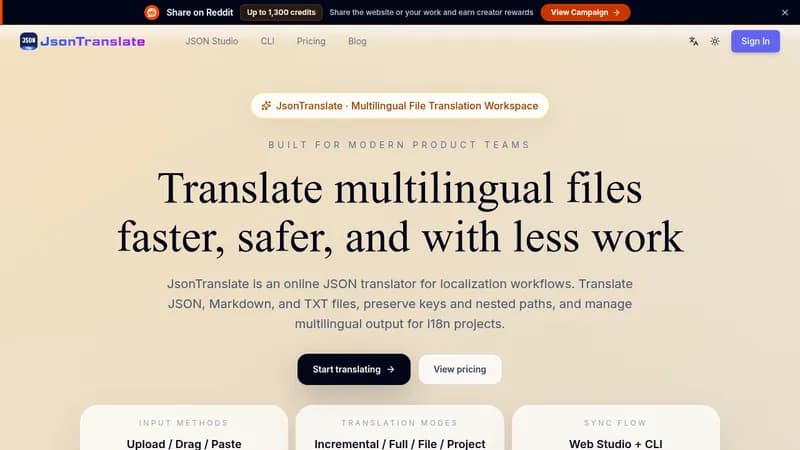Click the Up to 1,300 credits badge
The image size is (800, 450).
pyautogui.click(x=281, y=12)
